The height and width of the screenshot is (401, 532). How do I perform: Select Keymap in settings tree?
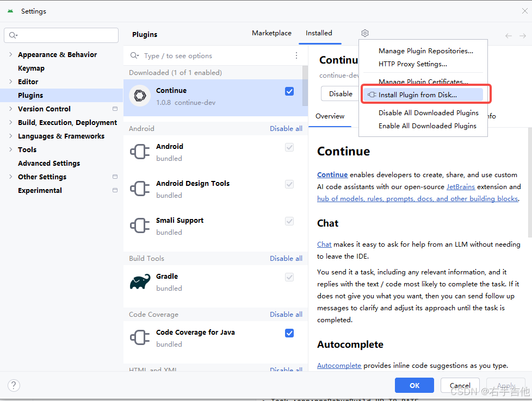(31, 68)
